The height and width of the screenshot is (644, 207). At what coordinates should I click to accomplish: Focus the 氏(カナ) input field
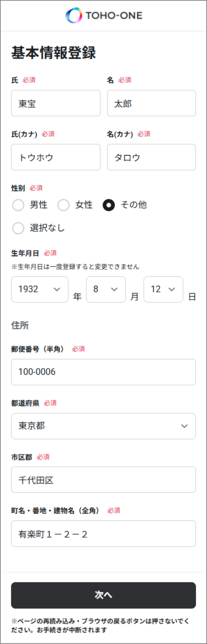(x=56, y=157)
